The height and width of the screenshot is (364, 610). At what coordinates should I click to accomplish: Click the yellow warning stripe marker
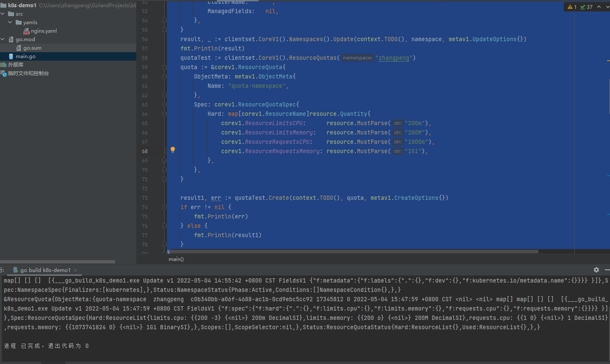coord(608,61)
